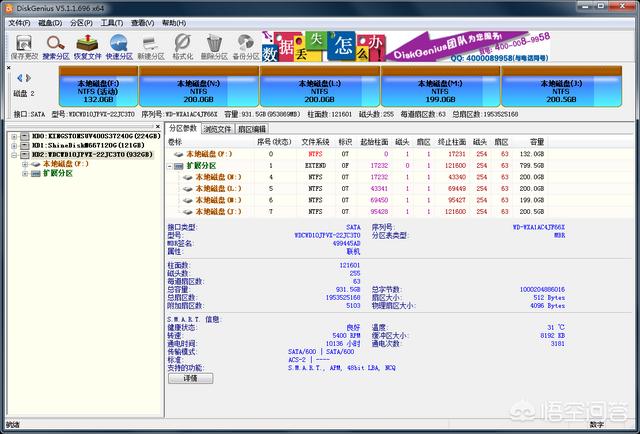Image resolution: width=640 pixels, height=434 pixels.
Task: Expand the HD0 Kingston disk node
Action: pos(14,136)
